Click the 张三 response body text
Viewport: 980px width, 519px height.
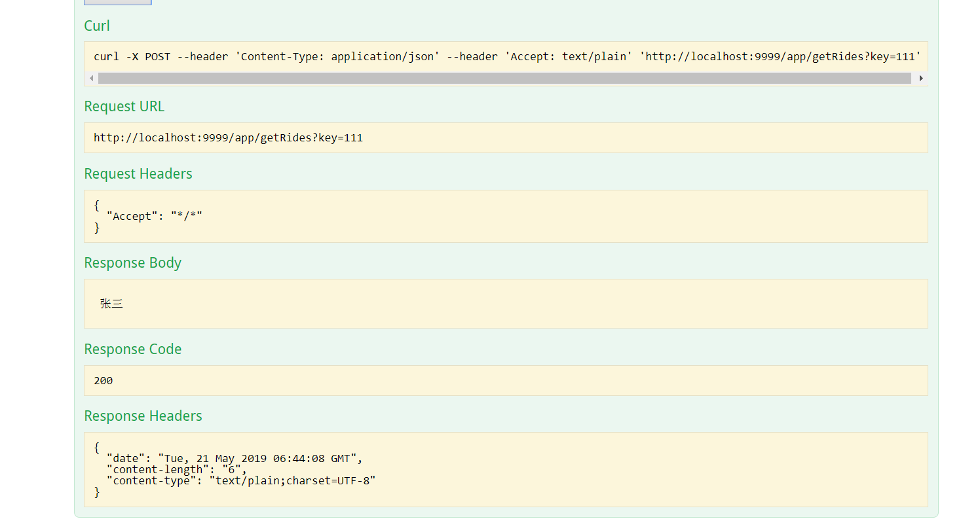[x=111, y=304]
